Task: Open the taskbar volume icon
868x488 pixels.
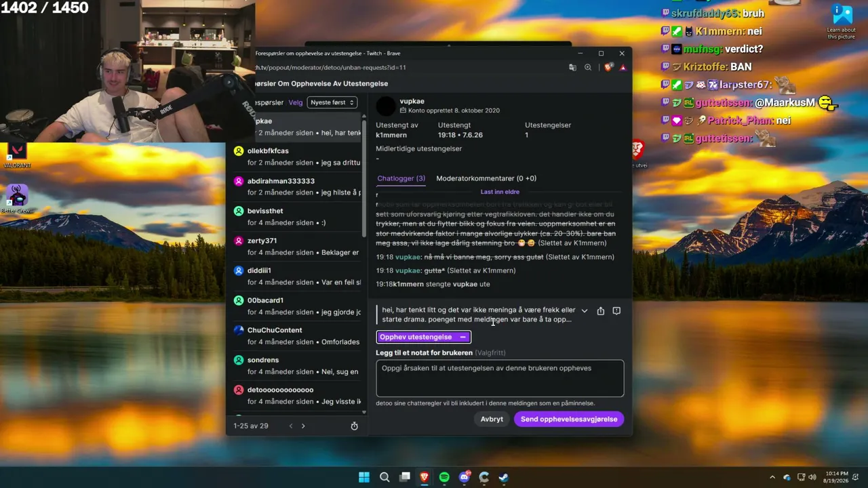Action: click(812, 477)
